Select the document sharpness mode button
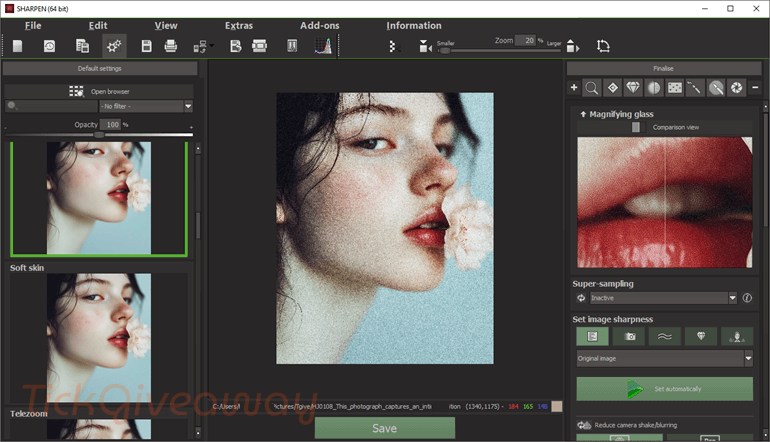 coord(592,336)
